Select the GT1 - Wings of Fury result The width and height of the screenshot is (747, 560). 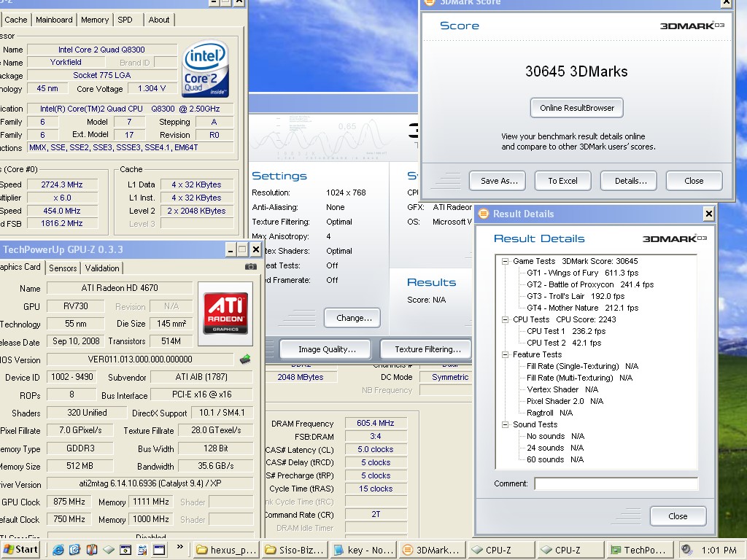pyautogui.click(x=582, y=273)
